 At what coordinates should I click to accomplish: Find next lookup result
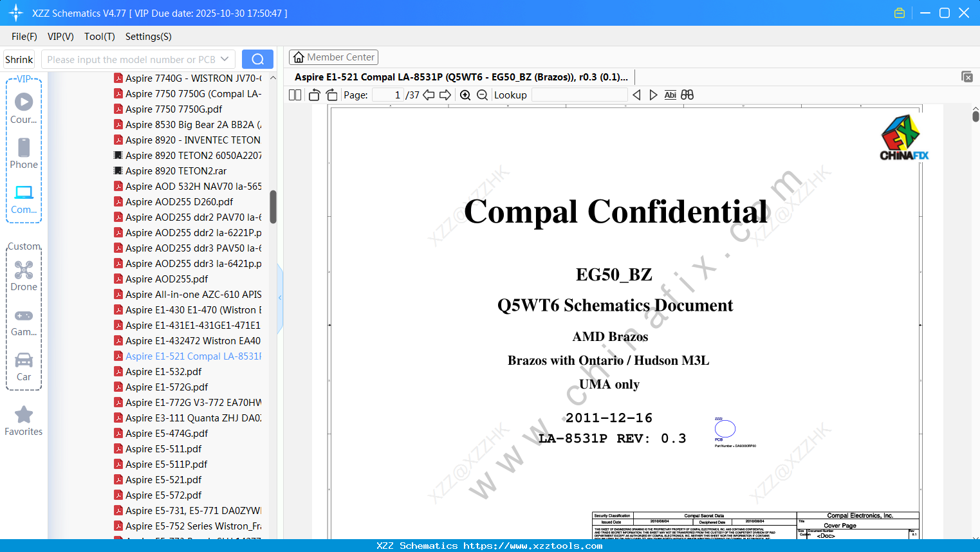pos(653,95)
